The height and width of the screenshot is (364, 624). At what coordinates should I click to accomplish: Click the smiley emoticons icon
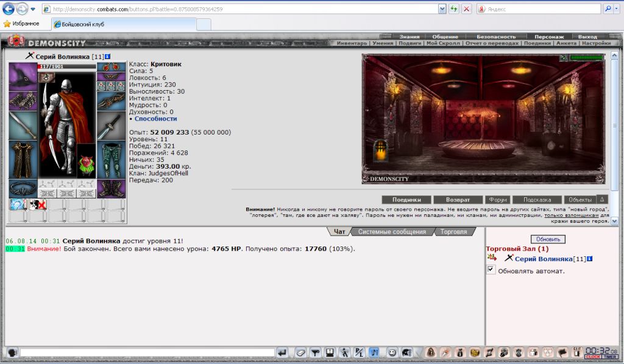pos(392,352)
